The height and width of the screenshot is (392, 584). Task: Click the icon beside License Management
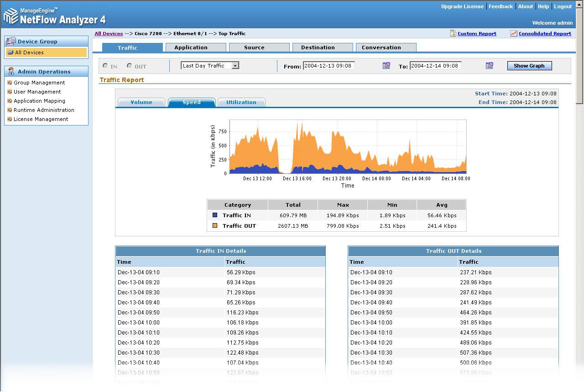(10, 119)
